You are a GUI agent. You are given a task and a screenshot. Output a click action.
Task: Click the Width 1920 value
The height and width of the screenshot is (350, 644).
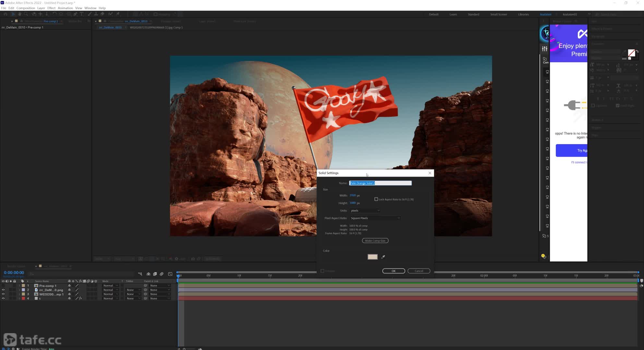[x=352, y=195]
